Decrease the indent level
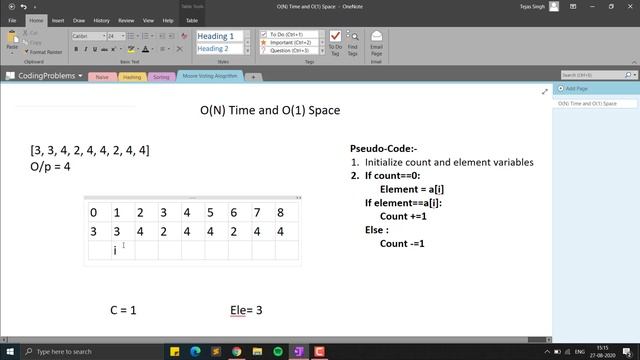The width and height of the screenshot is (640, 360). (162, 36)
